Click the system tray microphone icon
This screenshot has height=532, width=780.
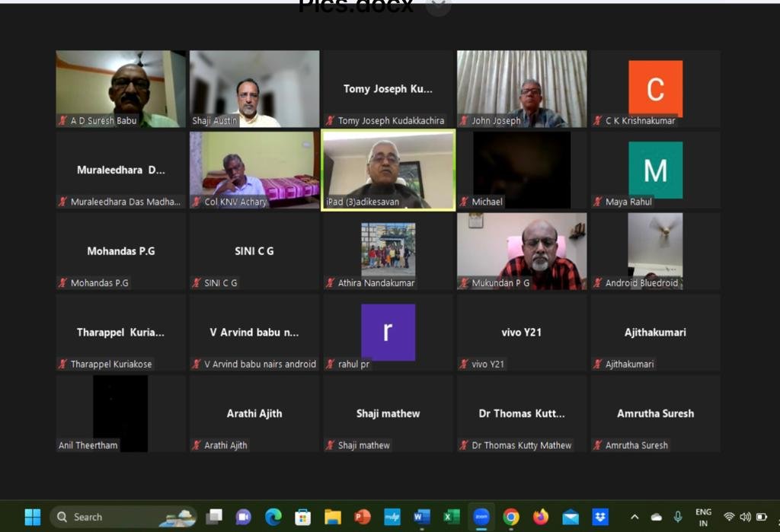(677, 517)
